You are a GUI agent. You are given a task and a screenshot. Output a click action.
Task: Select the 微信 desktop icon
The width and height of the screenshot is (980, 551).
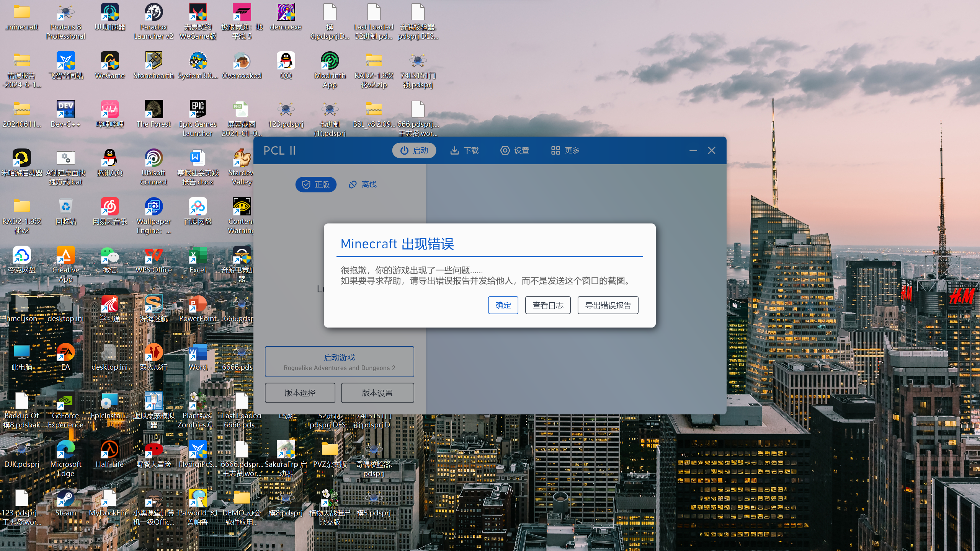[110, 260]
